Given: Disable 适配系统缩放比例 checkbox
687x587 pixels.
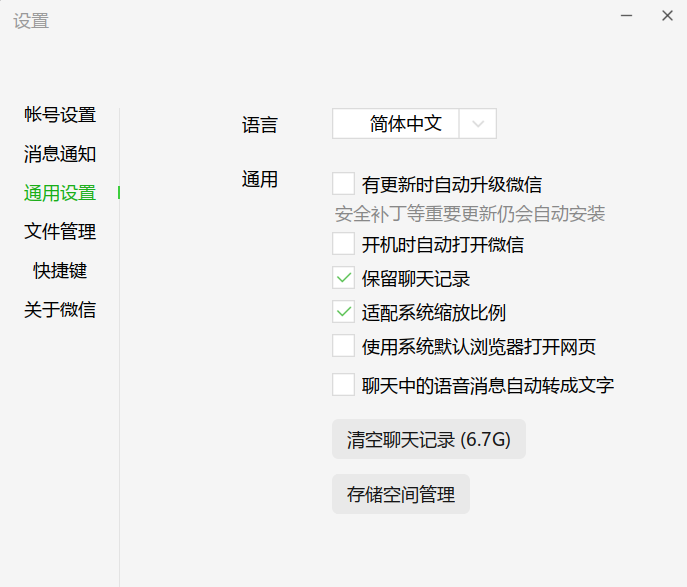Looking at the screenshot, I should click(x=343, y=312).
